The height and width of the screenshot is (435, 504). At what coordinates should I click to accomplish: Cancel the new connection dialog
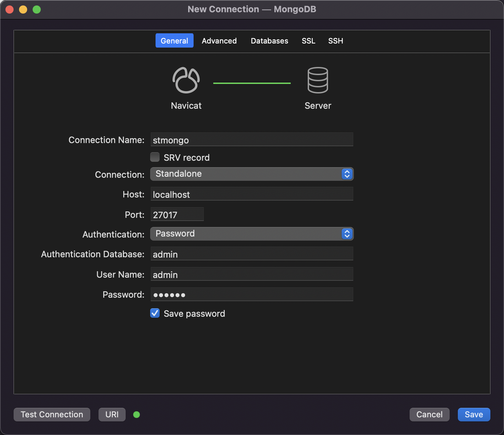click(430, 415)
